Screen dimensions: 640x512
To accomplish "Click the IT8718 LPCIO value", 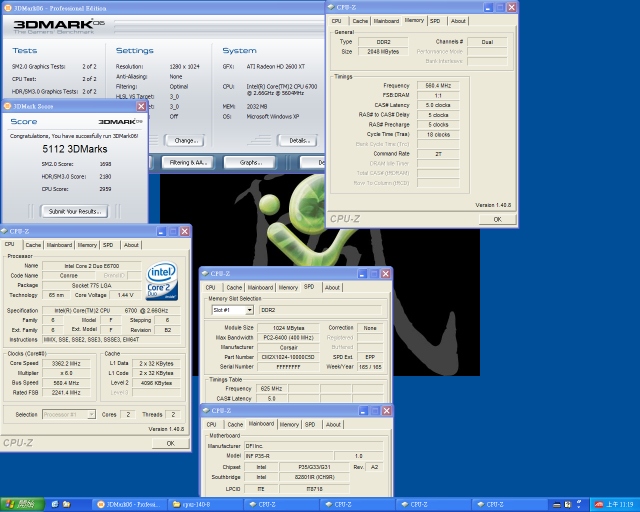I will click(314, 489).
